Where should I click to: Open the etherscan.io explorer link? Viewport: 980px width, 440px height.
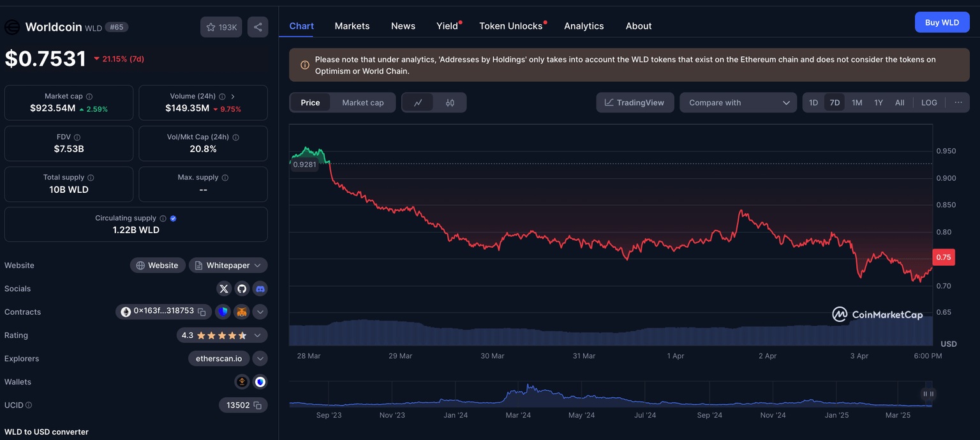pos(219,358)
